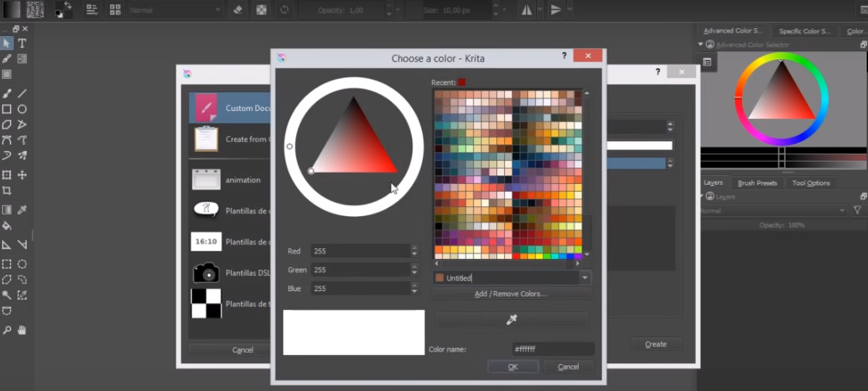
Task: Switch to Advanced Color Selector tab
Action: (733, 31)
